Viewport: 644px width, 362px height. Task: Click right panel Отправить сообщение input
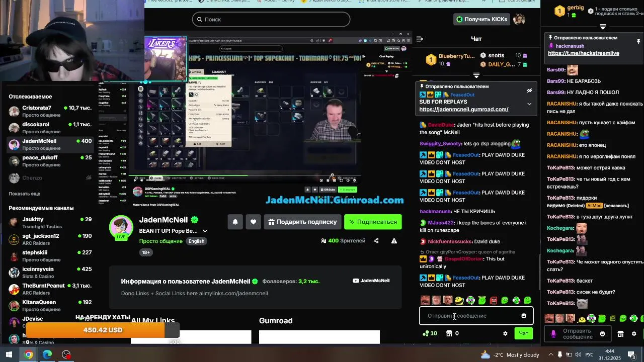click(x=578, y=334)
